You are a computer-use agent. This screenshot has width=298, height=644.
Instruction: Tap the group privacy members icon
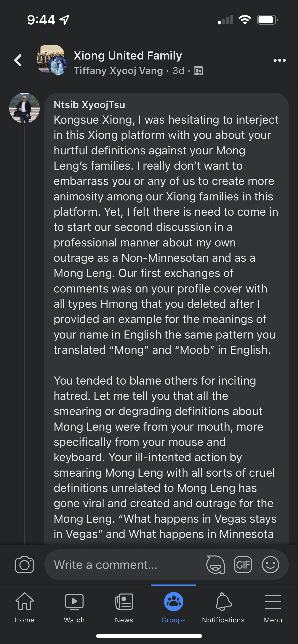(x=198, y=71)
